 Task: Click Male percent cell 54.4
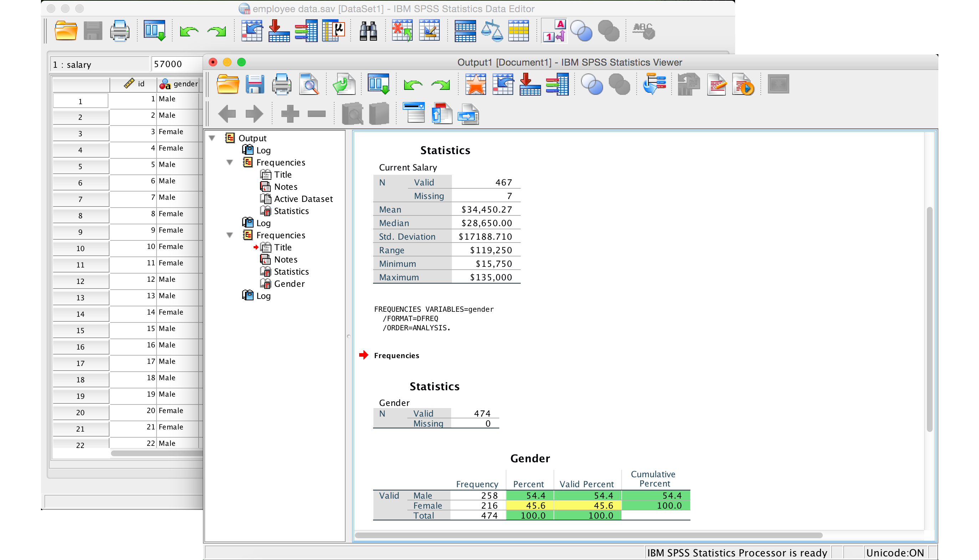pyautogui.click(x=530, y=495)
